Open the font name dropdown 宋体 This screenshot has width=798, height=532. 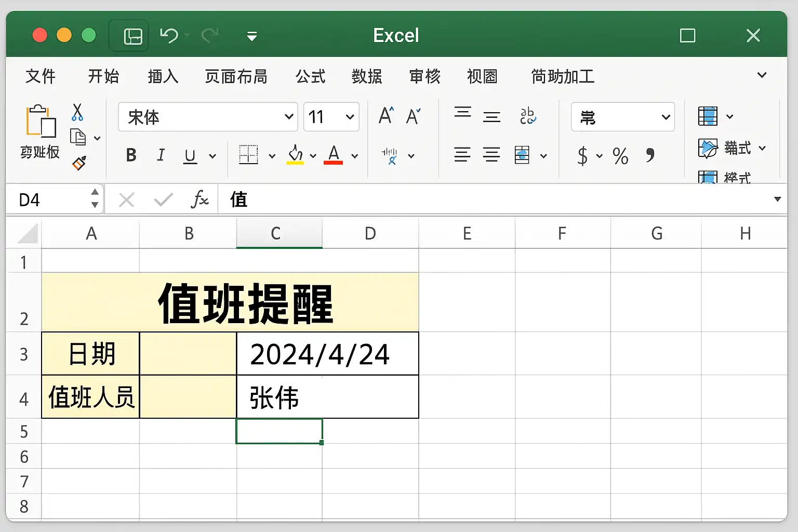click(x=208, y=117)
